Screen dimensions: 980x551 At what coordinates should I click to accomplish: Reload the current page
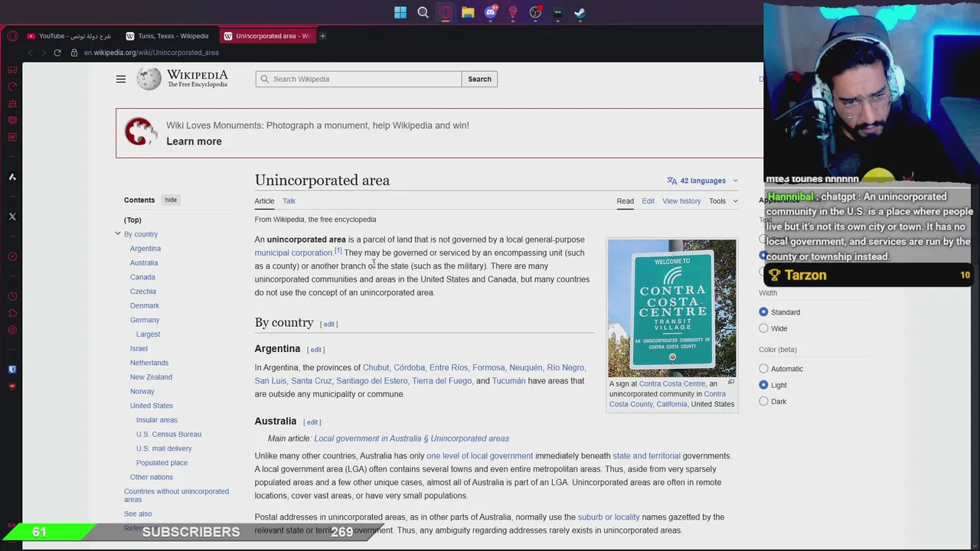point(57,53)
